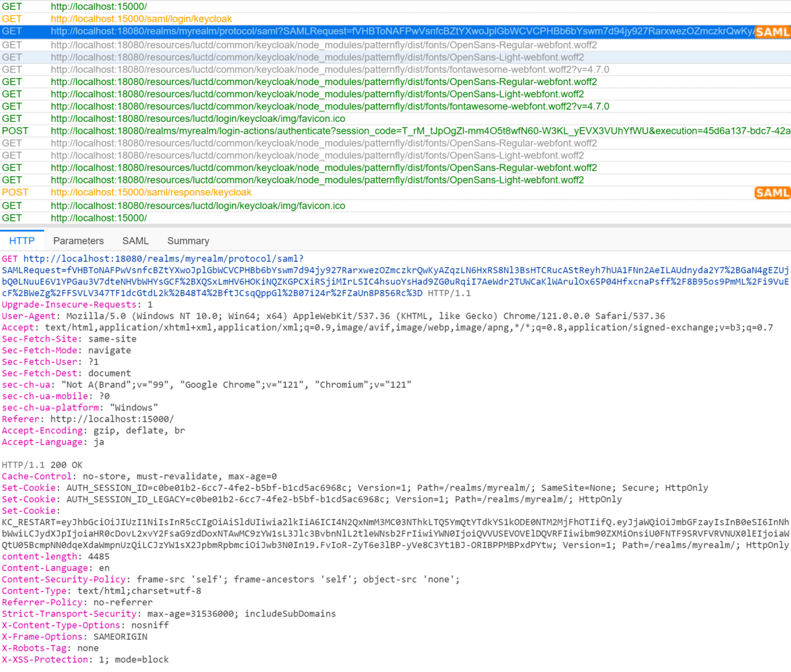The height and width of the screenshot is (672, 791).
Task: Select the saml/login/keycloak request row
Action: 132,18
